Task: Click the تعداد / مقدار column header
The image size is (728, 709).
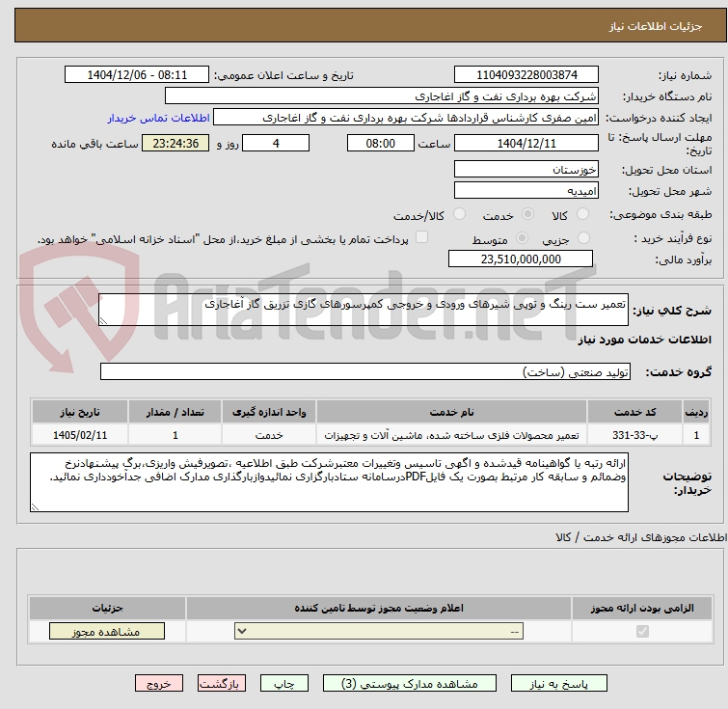Action: point(175,412)
